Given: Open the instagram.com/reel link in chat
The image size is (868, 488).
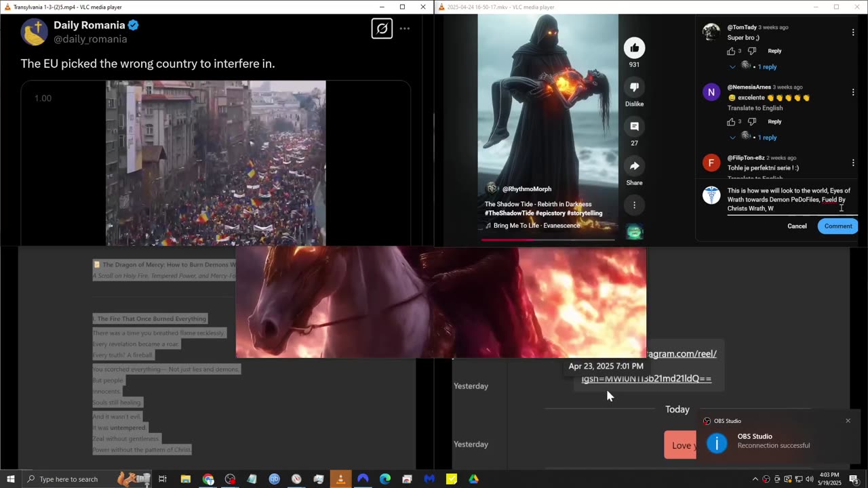Looking at the screenshot, I should click(682, 354).
